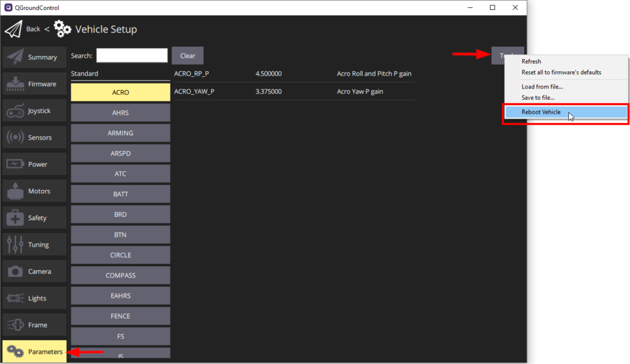Open Firmware setup using its chip icon

pos(15,83)
